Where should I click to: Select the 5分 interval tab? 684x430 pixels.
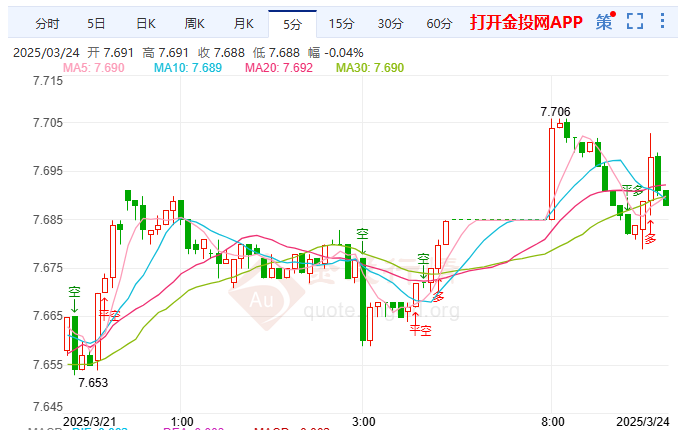pos(292,24)
